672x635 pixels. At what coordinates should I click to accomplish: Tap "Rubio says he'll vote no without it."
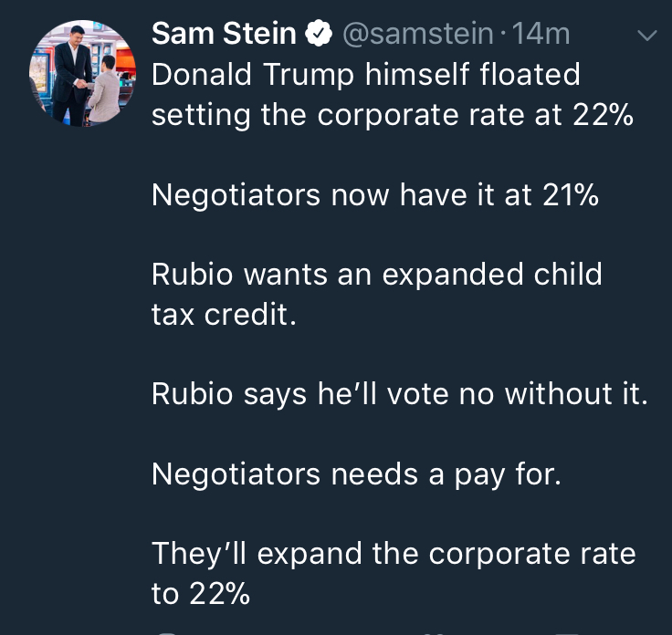(399, 393)
